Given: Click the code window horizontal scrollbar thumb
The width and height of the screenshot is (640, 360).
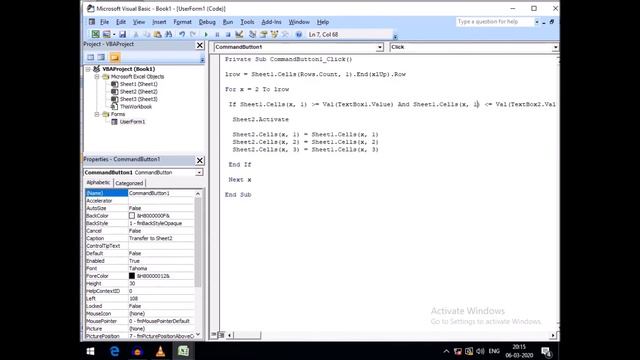Looking at the screenshot, I should (x=247, y=335).
